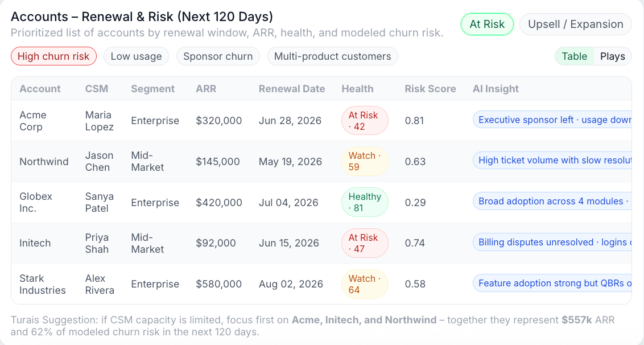This screenshot has width=644, height=345.
Task: Click Globex's Healthy 81 badge
Action: (364, 203)
